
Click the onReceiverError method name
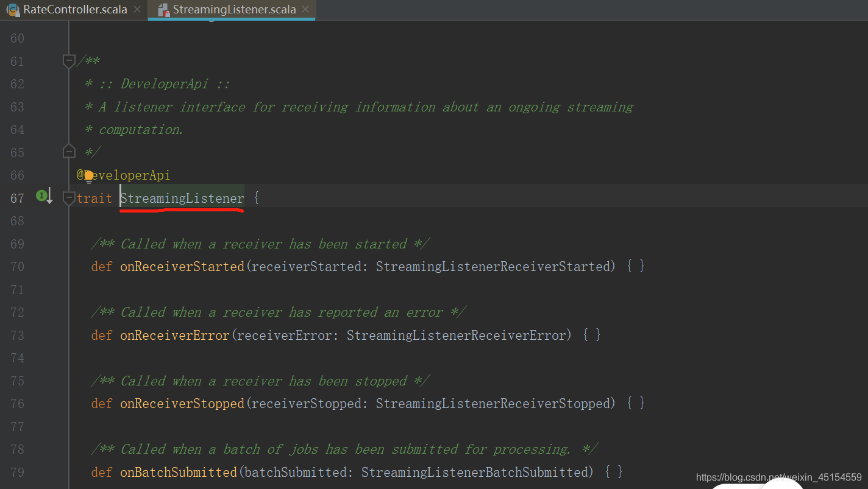pos(175,335)
